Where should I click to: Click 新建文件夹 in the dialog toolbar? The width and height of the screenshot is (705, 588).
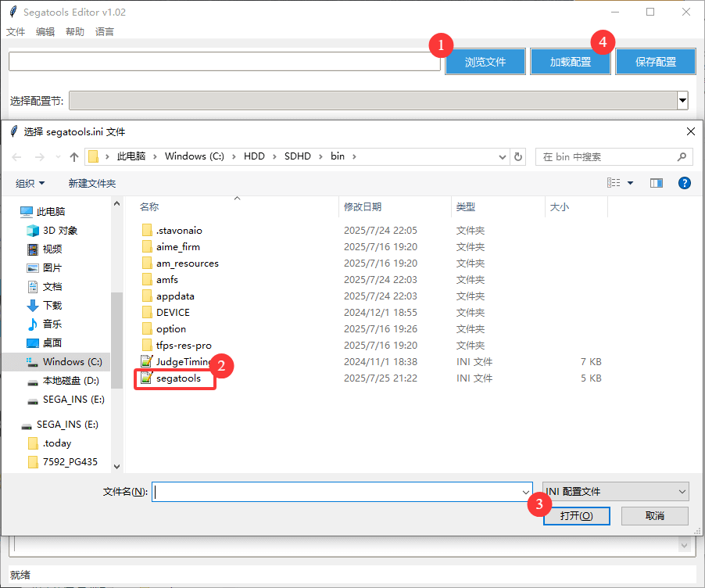click(x=92, y=183)
